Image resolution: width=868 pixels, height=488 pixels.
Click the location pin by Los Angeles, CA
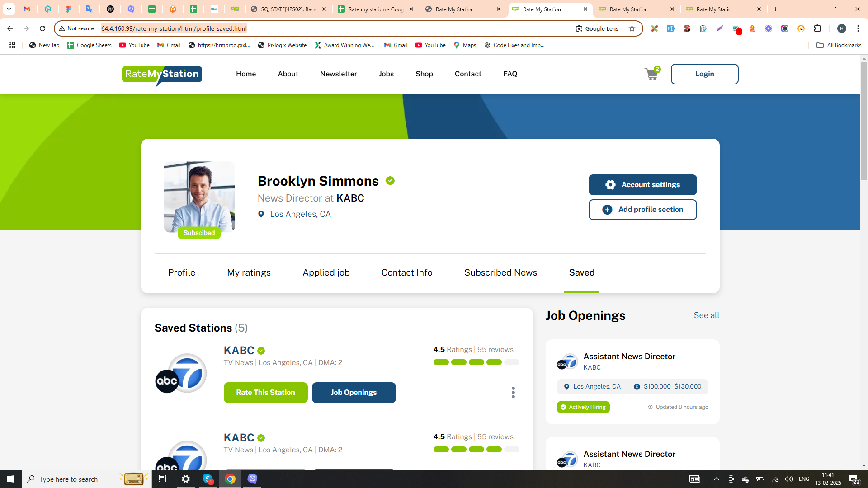pos(261,214)
